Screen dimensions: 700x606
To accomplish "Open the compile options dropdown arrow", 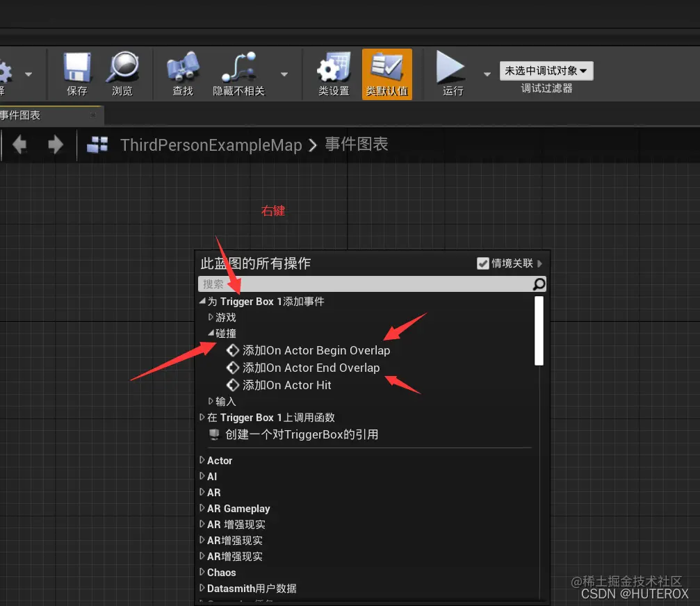I will point(29,74).
